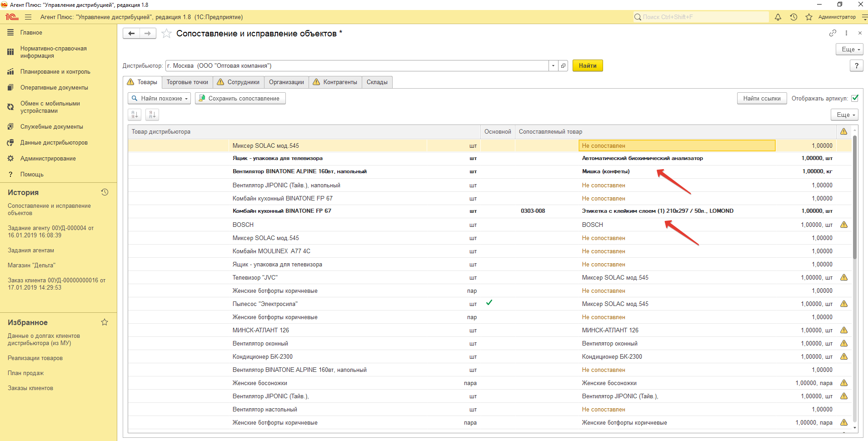The width and height of the screenshot is (868, 441).
Task: Open Помощь section in sidebar
Action: tap(32, 175)
